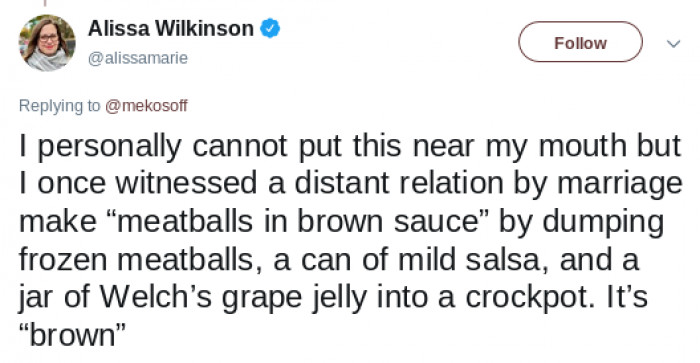Click the Alissa Wilkinson display name
The image size is (700, 363).
click(x=171, y=29)
